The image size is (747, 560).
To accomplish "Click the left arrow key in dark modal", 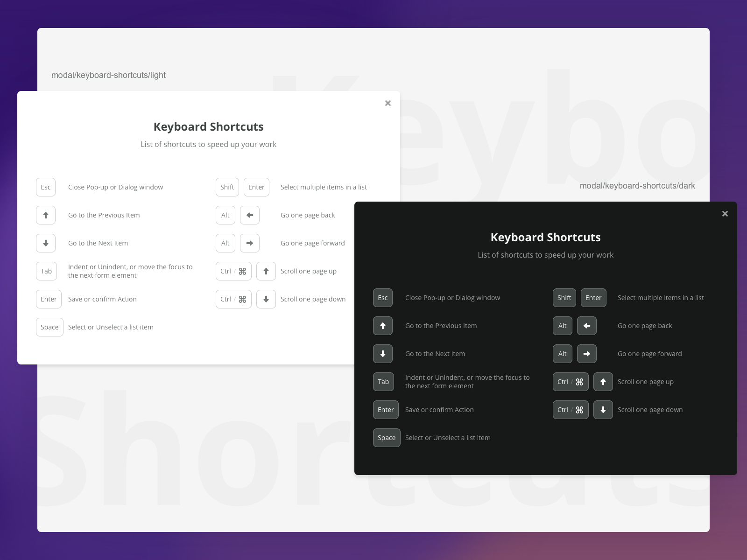I will tap(587, 326).
